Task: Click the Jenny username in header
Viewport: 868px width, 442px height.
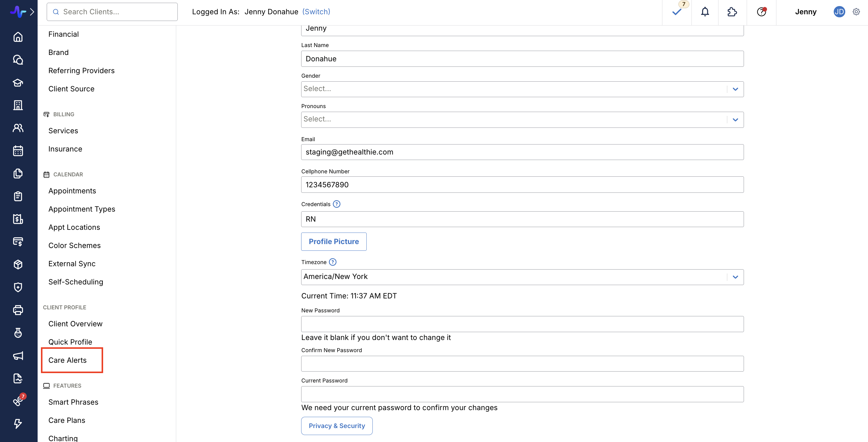Action: tap(805, 12)
